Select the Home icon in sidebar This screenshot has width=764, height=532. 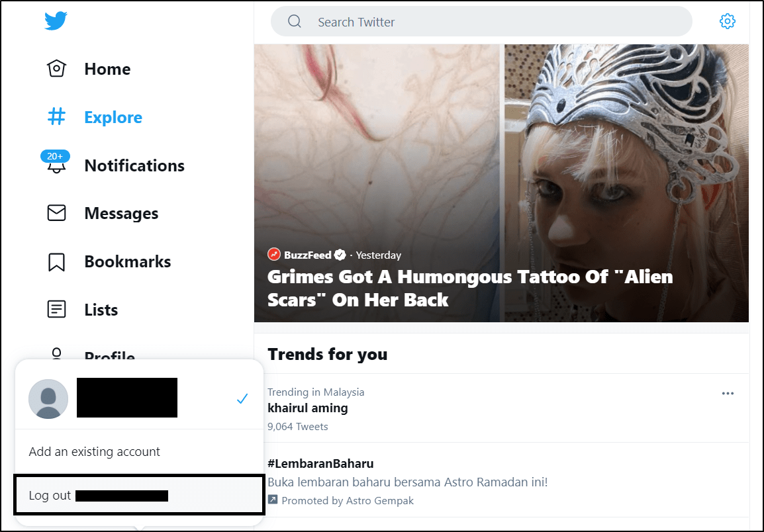pyautogui.click(x=57, y=68)
